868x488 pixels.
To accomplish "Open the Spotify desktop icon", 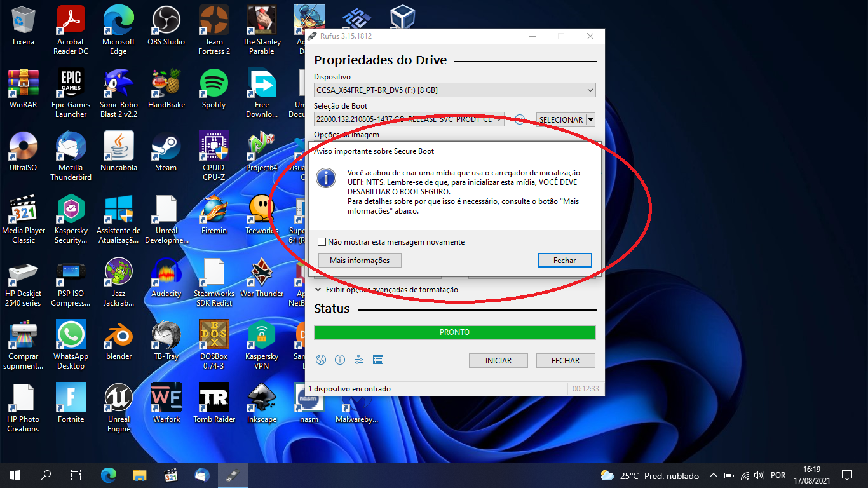I will coord(214,90).
